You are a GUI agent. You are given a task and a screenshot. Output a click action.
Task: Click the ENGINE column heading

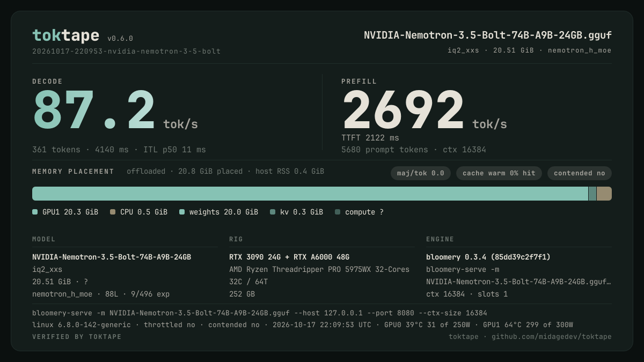[x=440, y=239]
